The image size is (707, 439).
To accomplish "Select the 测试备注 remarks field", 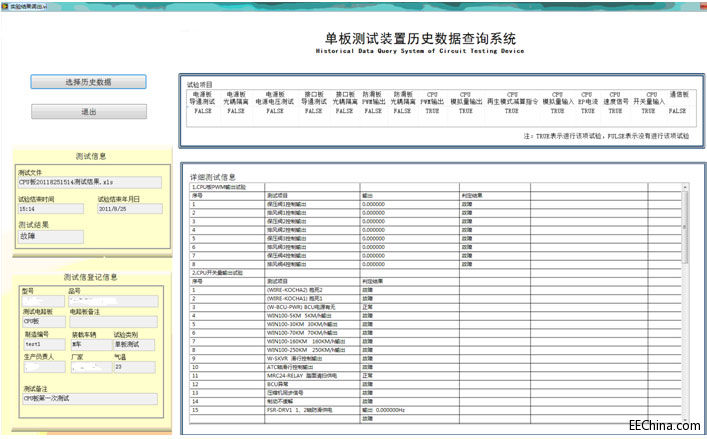I will tap(91, 398).
